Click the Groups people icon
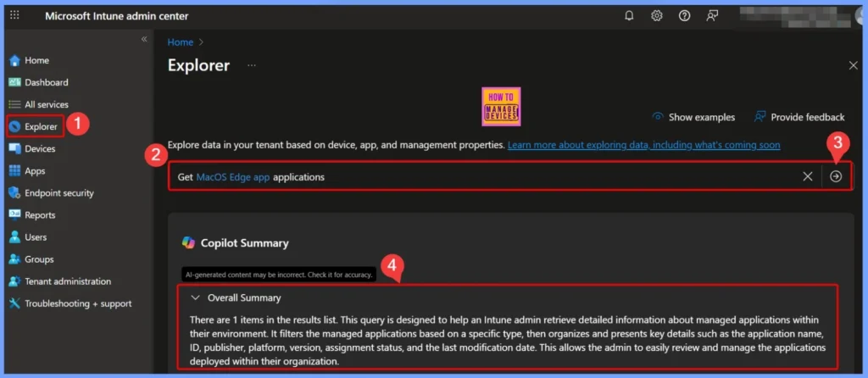 coord(15,259)
